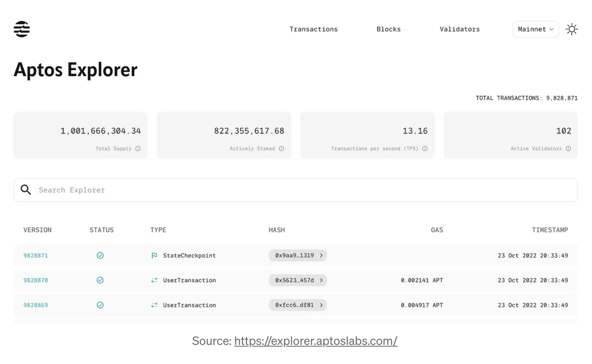Viewport: 592px width, 364px height.
Task: Click the gas value 0.004917 APT
Action: (x=422, y=305)
